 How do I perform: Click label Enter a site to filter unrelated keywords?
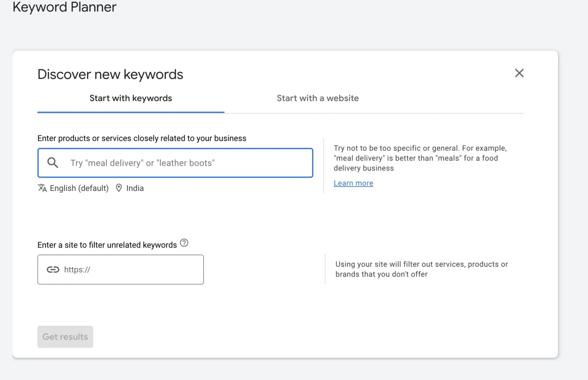click(107, 245)
